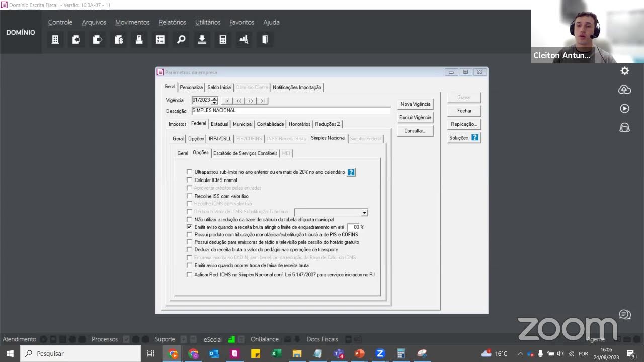Image resolution: width=644 pixels, height=362 pixels.
Task: Click the printer toolbar icon
Action: click(139, 40)
